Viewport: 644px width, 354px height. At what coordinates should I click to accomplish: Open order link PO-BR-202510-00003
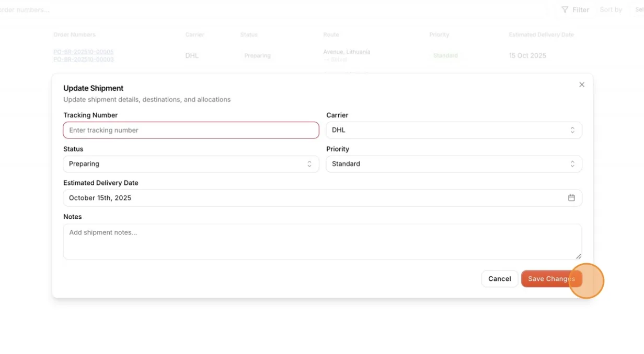pyautogui.click(x=84, y=60)
